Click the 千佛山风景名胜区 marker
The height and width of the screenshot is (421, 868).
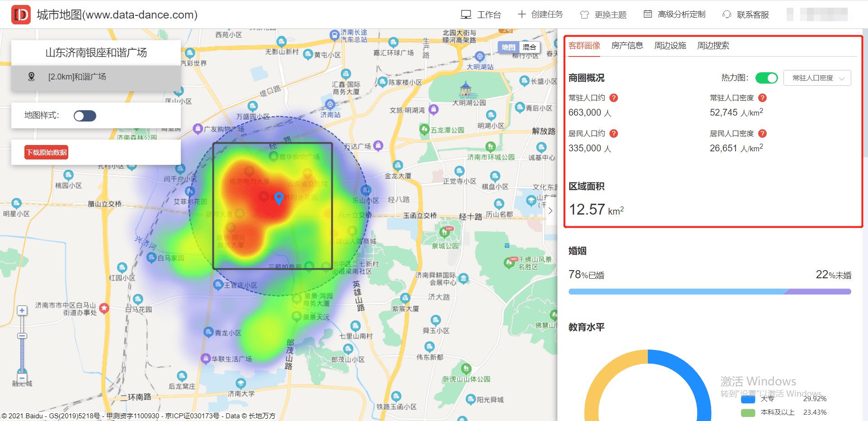click(x=509, y=262)
